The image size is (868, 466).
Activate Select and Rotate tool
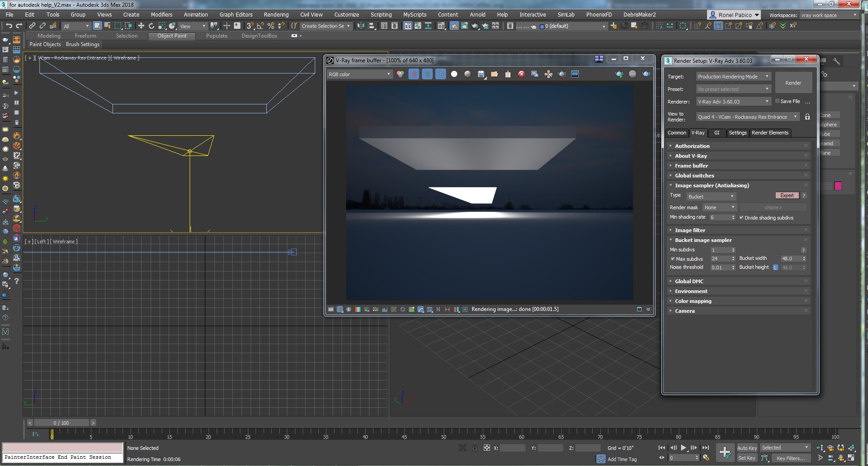pyautogui.click(x=152, y=26)
